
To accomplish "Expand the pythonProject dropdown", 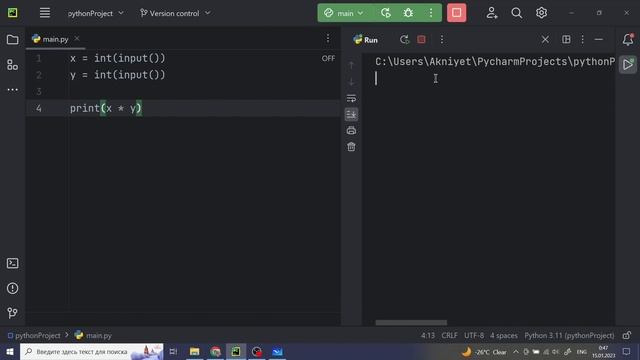I will (x=96, y=13).
